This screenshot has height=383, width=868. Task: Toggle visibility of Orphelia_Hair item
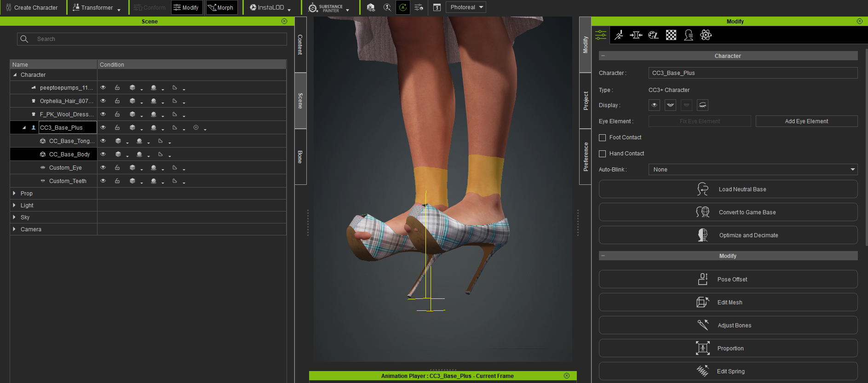pos(103,101)
